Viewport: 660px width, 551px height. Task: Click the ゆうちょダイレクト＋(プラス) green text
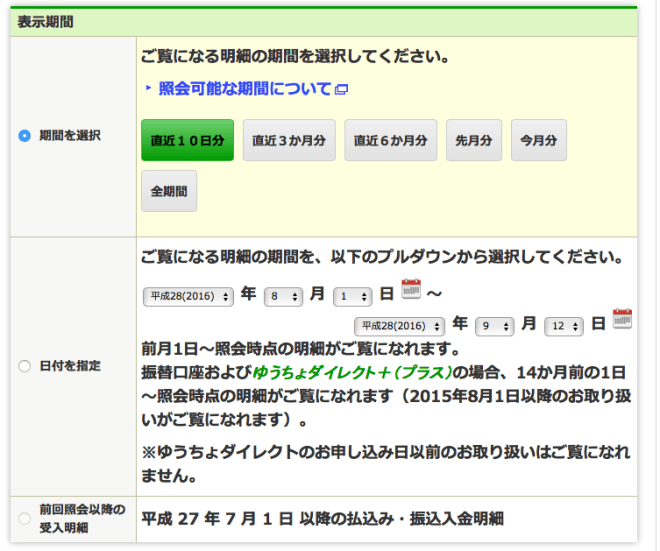[352, 373]
